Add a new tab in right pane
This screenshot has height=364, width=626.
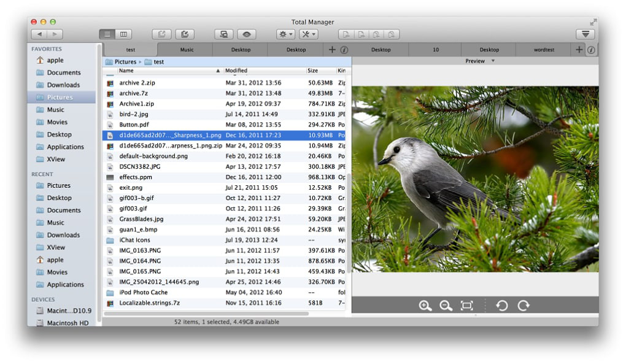(579, 50)
